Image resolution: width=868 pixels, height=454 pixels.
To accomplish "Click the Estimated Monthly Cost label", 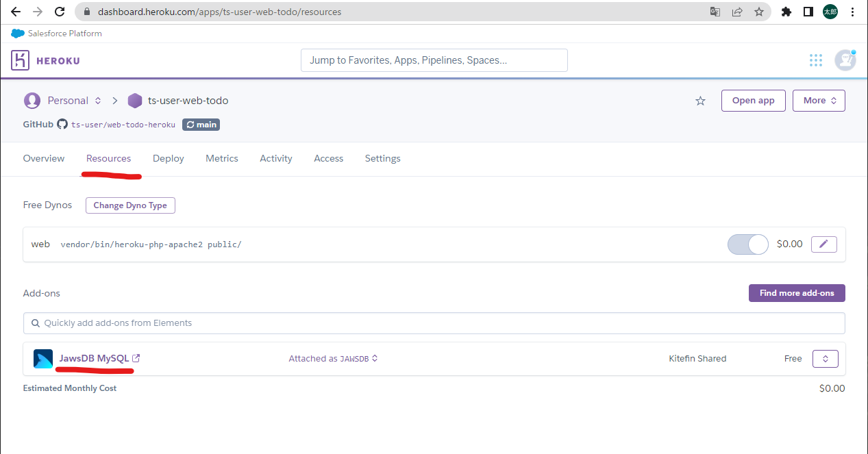I will click(x=70, y=388).
